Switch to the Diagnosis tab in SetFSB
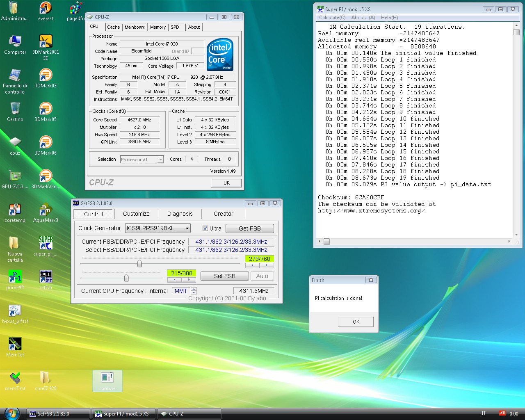This screenshot has height=420, width=525. (180, 214)
